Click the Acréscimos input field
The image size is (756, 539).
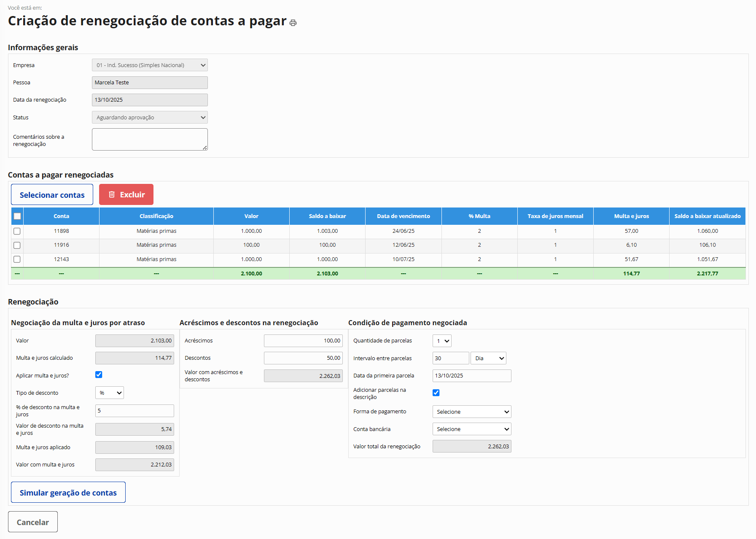pos(303,341)
